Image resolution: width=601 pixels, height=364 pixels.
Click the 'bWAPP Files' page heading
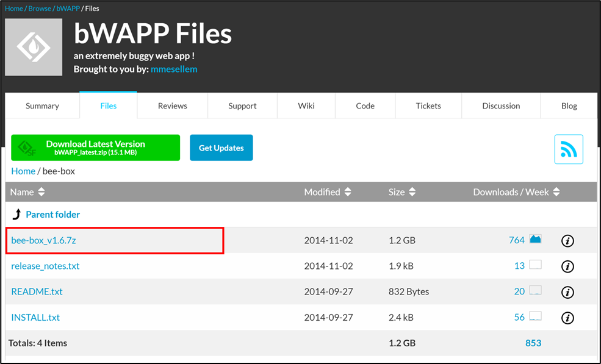pyautogui.click(x=153, y=34)
